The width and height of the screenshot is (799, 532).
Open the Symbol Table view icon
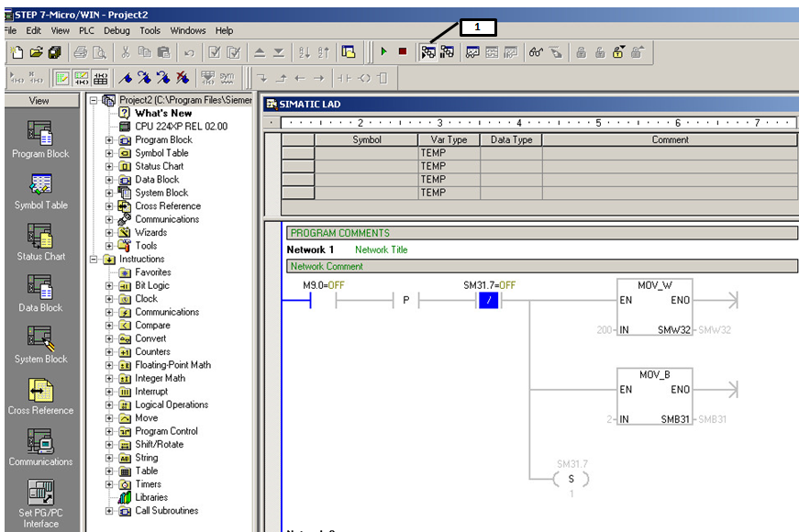pyautogui.click(x=40, y=184)
